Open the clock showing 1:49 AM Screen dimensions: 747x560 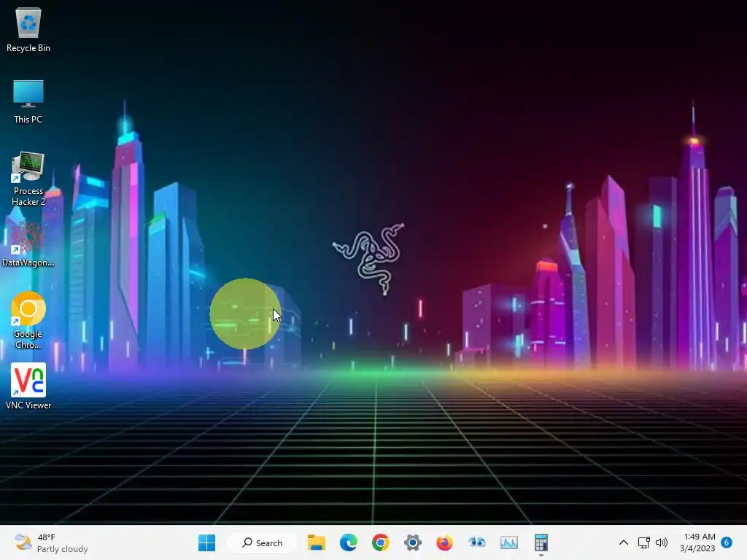(697, 542)
